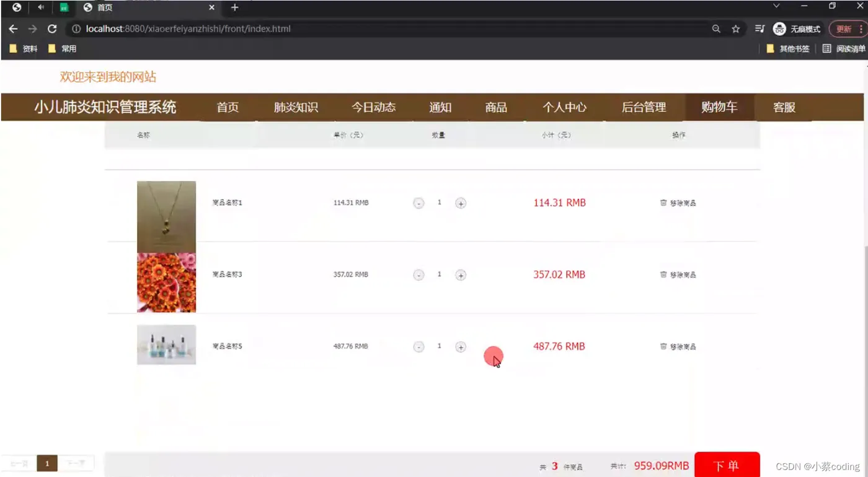Close the 首页 browser tab

[x=212, y=7]
